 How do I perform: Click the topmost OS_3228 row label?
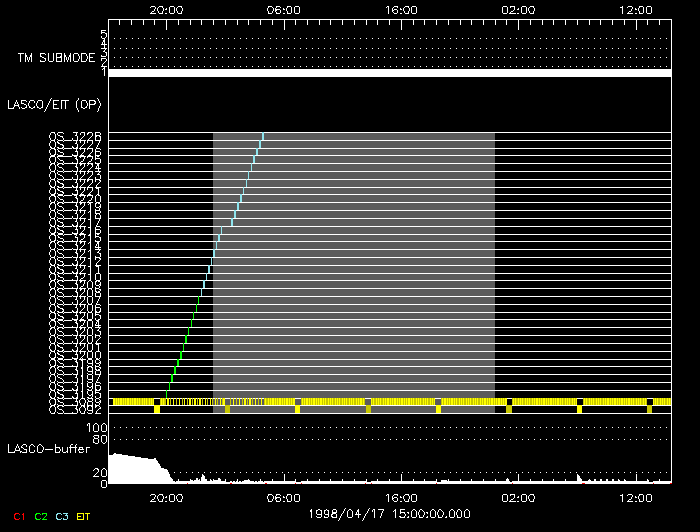coord(74,136)
